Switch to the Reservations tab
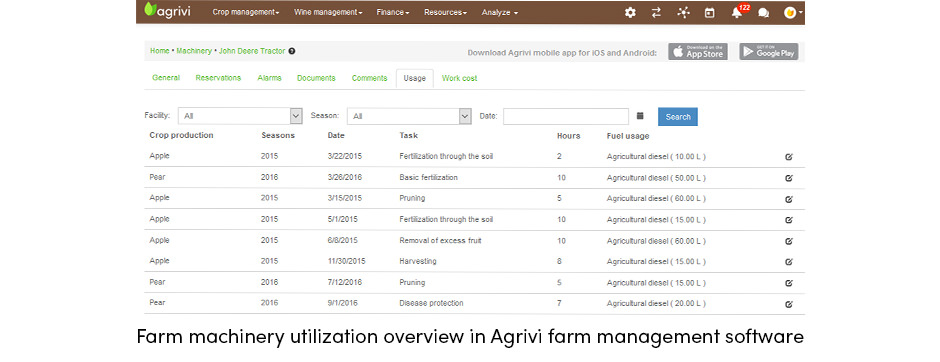The width and height of the screenshot is (940, 362). click(218, 78)
